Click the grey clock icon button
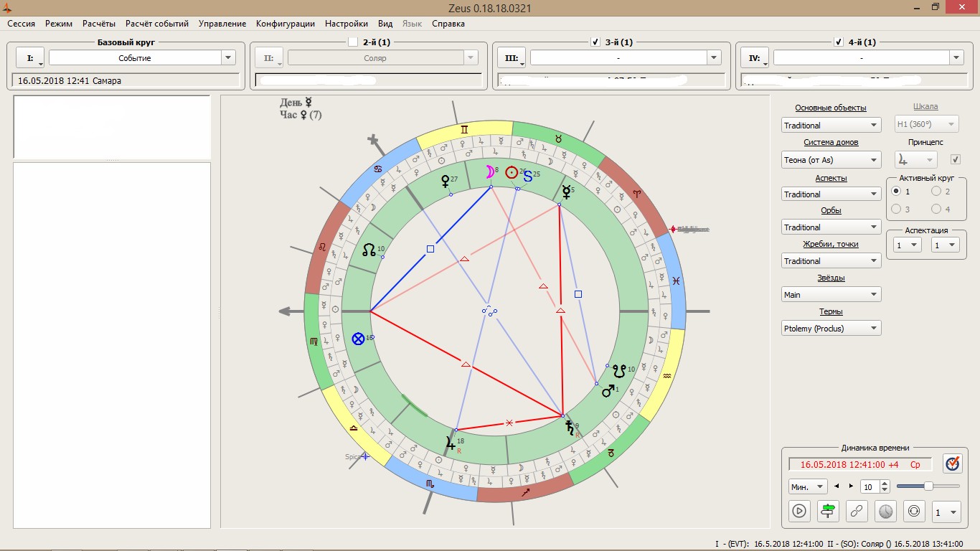Image resolution: width=980 pixels, height=551 pixels. 885,511
